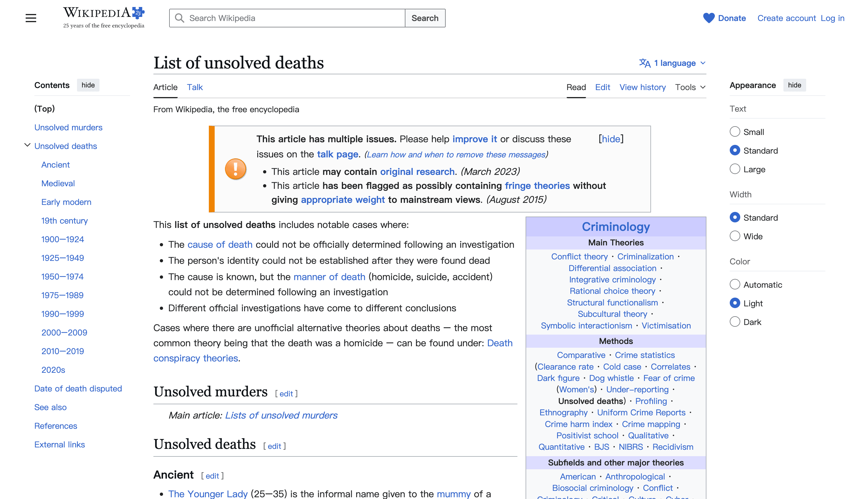
Task: Click the Search button
Action: (425, 18)
